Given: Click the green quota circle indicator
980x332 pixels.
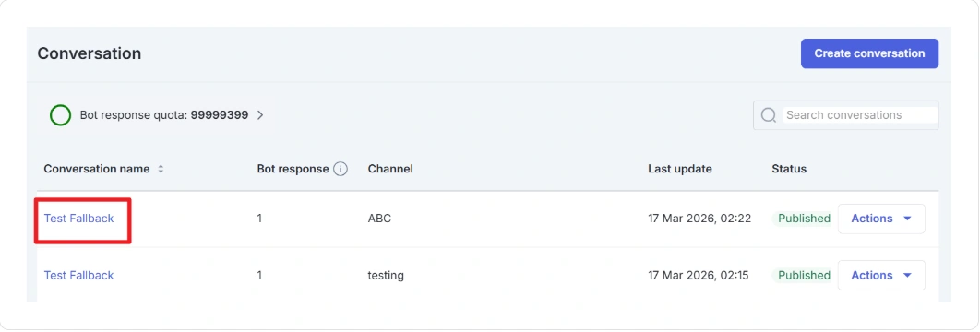Looking at the screenshot, I should click(x=61, y=115).
